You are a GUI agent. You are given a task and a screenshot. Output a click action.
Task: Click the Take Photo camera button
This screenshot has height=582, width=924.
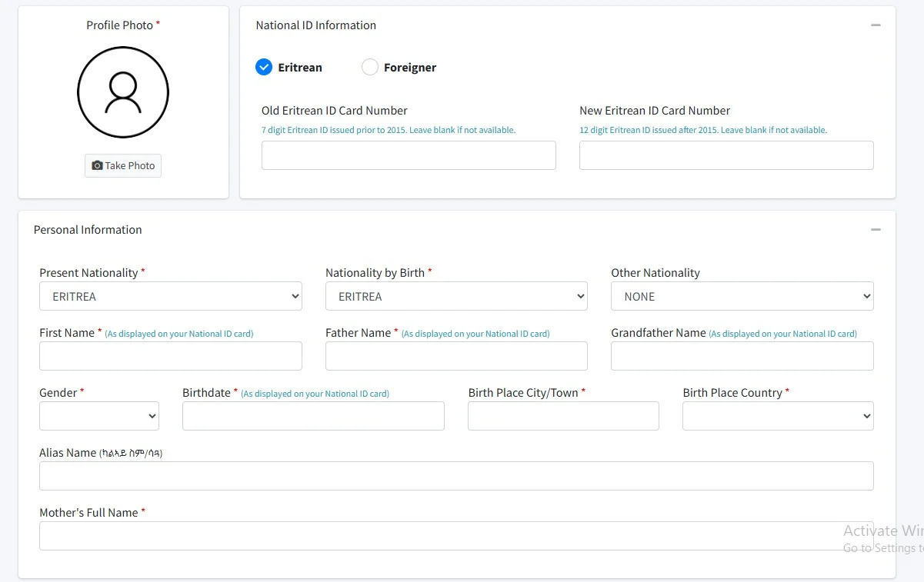[123, 165]
